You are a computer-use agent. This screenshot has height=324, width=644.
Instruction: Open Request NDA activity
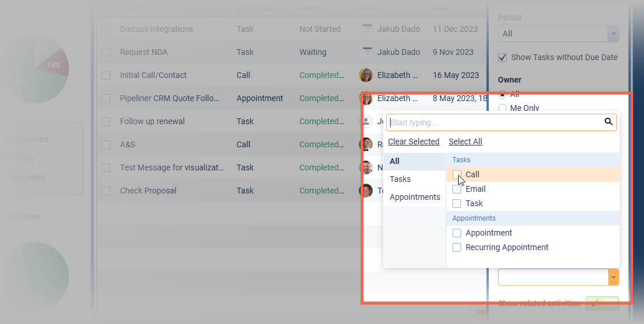(x=144, y=52)
